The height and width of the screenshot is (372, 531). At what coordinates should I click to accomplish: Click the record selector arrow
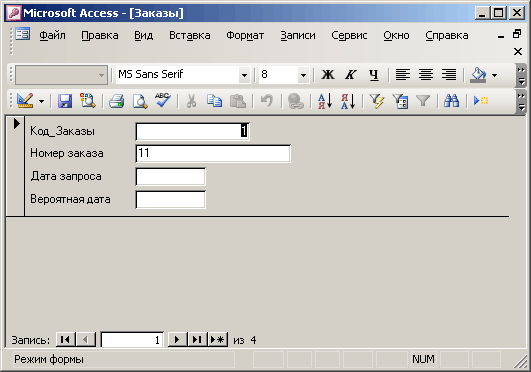(x=16, y=123)
